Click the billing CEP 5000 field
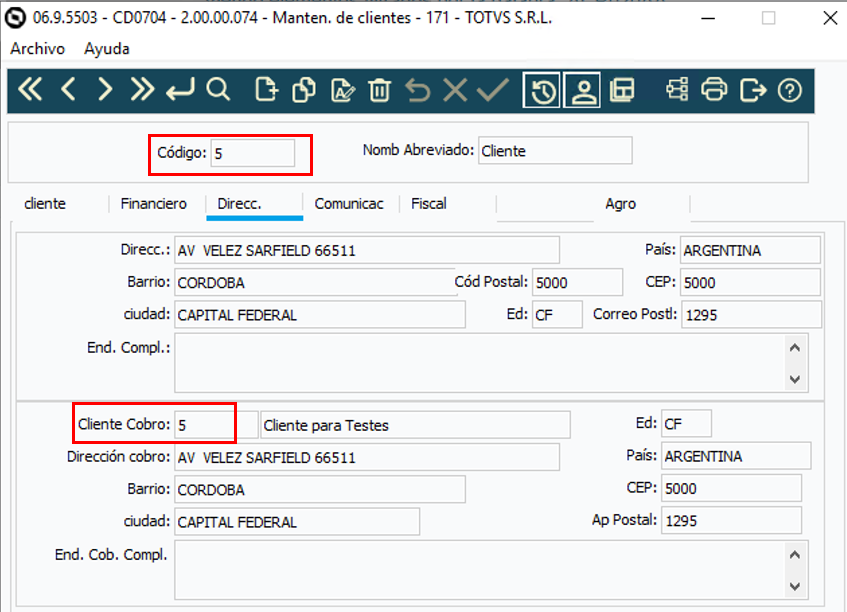This screenshot has width=847, height=612. (x=731, y=488)
